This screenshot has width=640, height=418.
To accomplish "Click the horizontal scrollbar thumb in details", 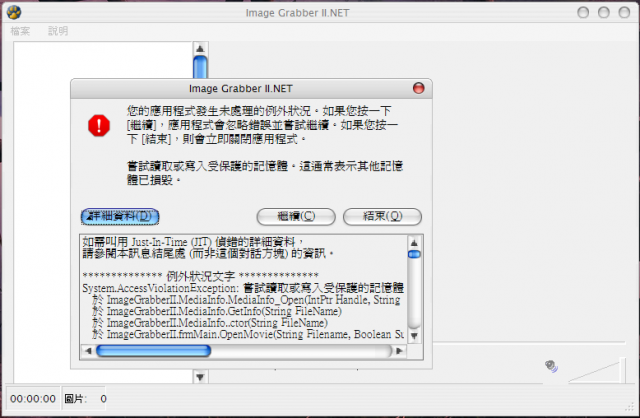I will [x=153, y=351].
